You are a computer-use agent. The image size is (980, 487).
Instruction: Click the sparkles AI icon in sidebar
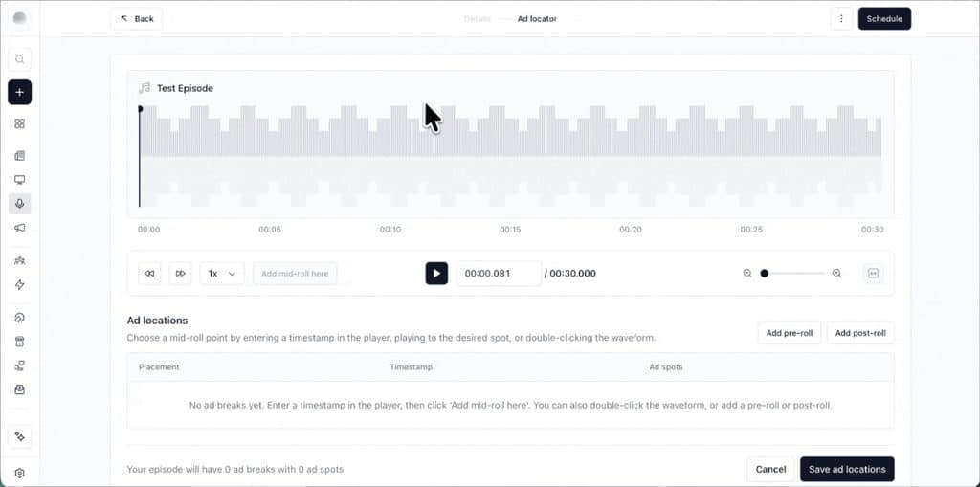[19, 436]
